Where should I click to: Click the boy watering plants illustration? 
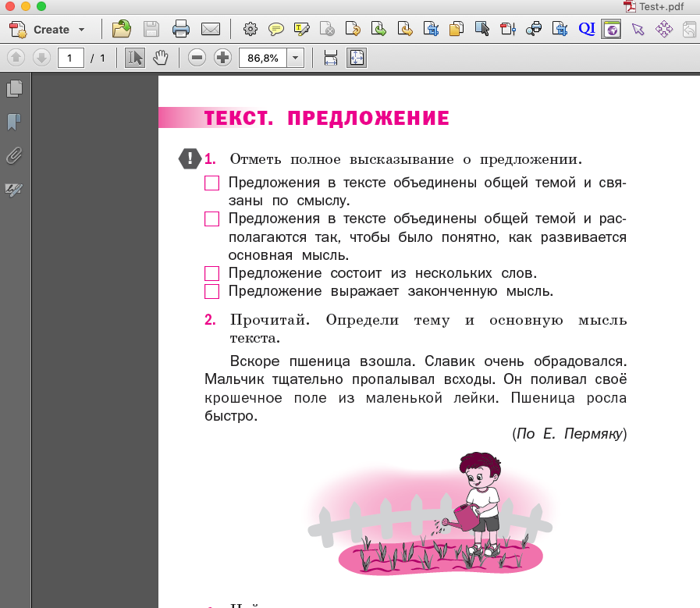coord(431,514)
